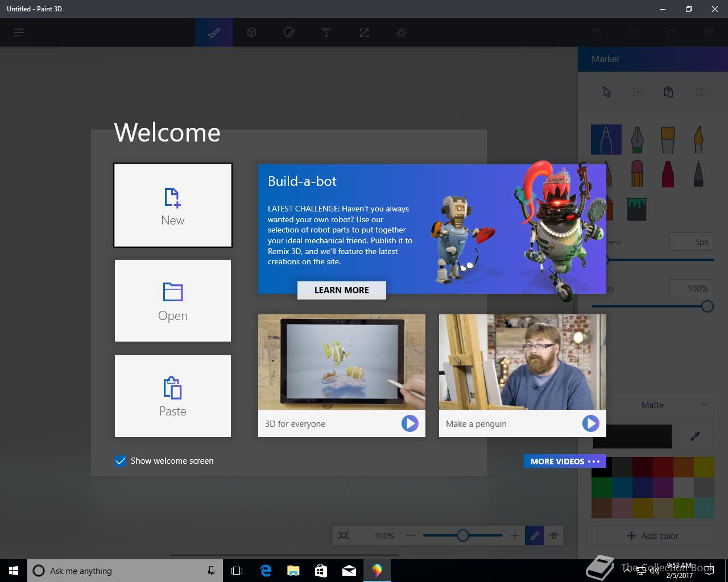Pick the pink palette swatch
Screen dimensions: 728x582
click(622, 508)
